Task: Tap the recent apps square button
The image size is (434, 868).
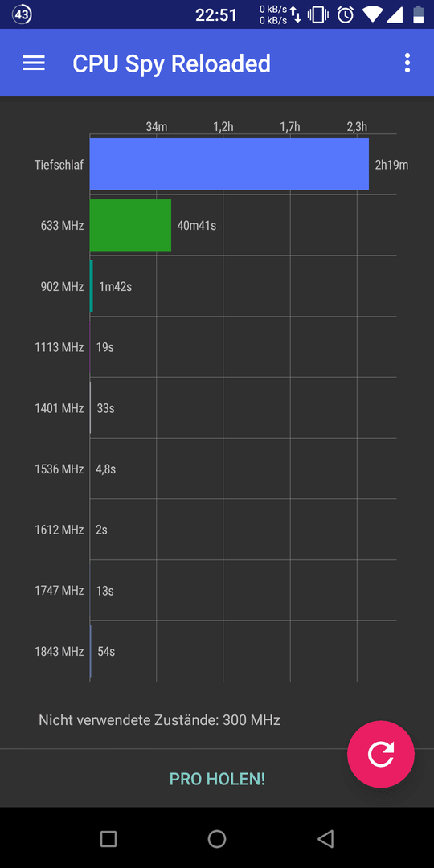Action: 108,838
